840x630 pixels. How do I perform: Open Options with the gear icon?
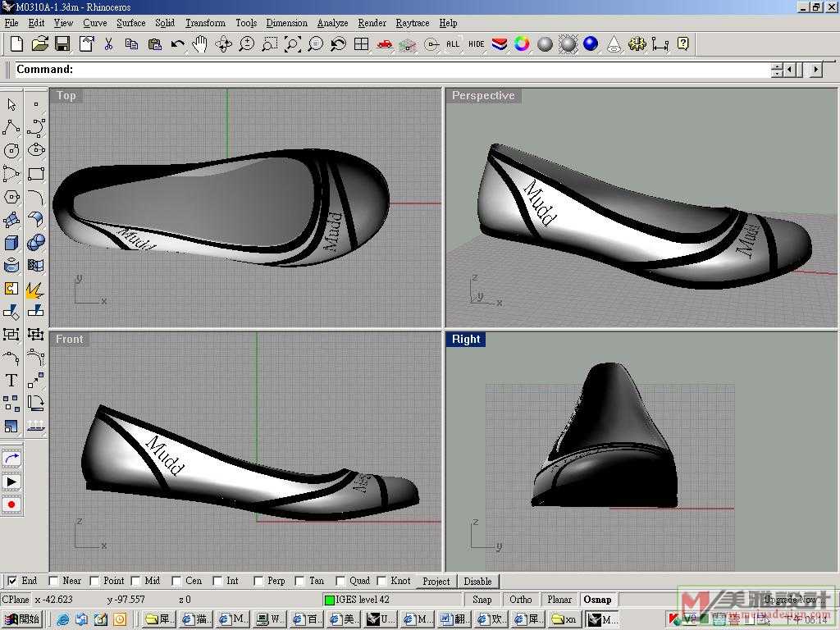[x=637, y=44]
